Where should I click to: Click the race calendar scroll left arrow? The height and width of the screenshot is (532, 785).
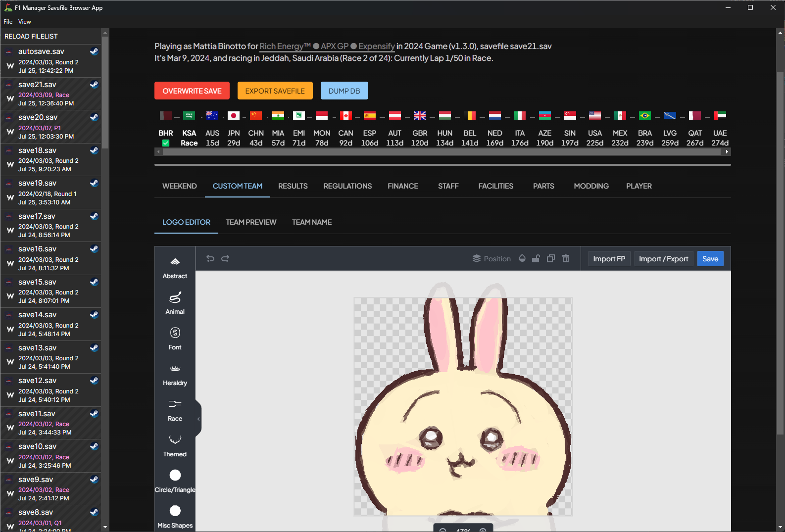click(x=158, y=152)
